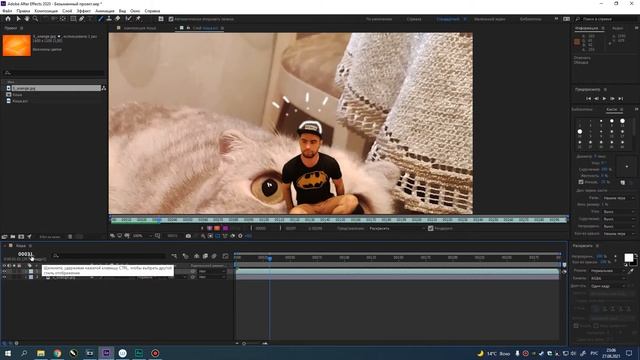The height and width of the screenshot is (360, 640).
Task: Select the Roto Brush tool
Action: 129,19
